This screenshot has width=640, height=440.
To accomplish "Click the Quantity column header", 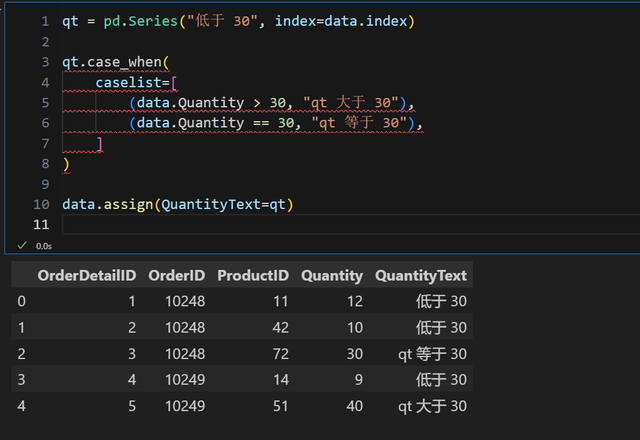I will (x=332, y=275).
